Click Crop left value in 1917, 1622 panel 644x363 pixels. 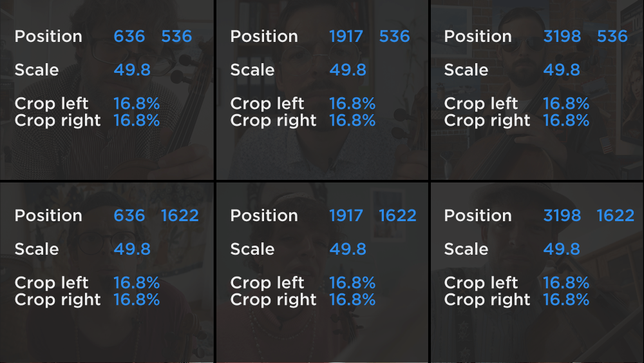pyautogui.click(x=352, y=283)
